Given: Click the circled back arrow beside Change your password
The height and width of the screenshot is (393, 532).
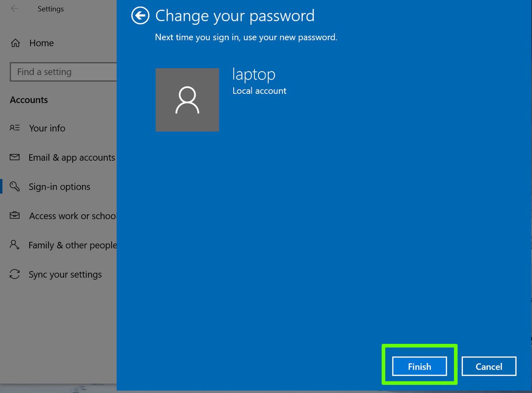Looking at the screenshot, I should 140,16.
